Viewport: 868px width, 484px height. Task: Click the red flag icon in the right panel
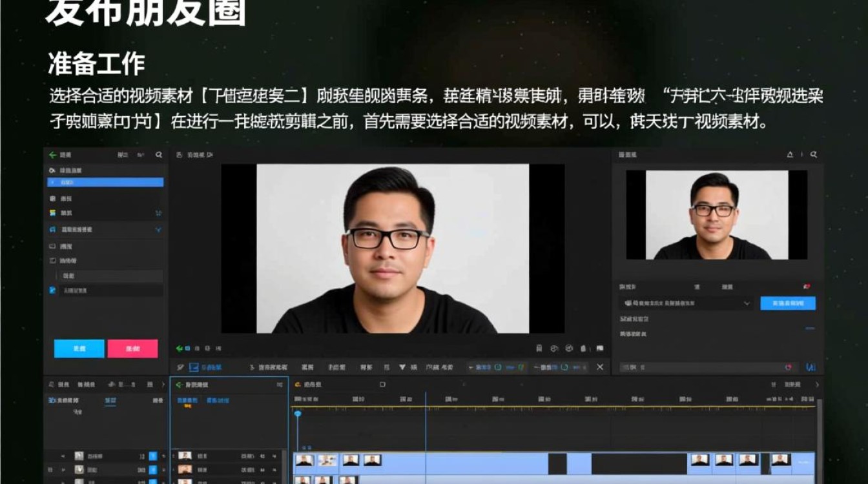point(806,286)
